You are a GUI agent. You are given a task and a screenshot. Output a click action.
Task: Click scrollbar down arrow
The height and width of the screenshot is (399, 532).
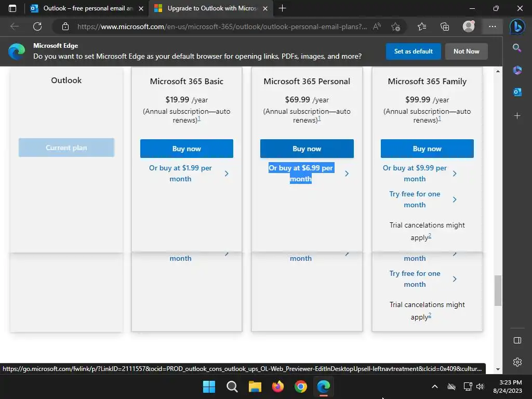click(498, 369)
